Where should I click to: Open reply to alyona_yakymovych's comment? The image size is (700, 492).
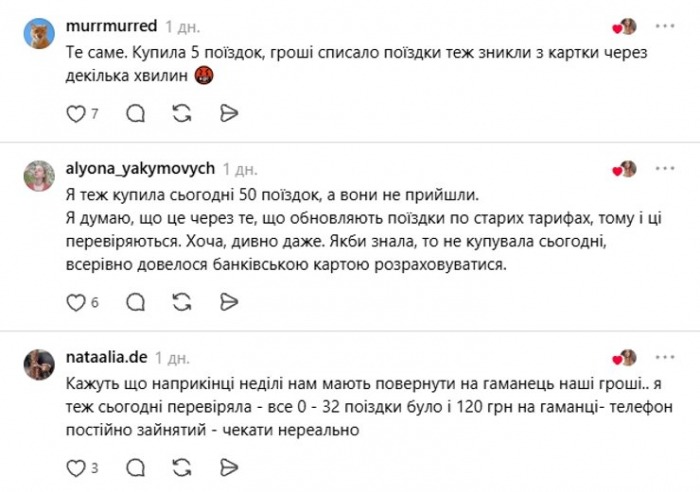[135, 303]
